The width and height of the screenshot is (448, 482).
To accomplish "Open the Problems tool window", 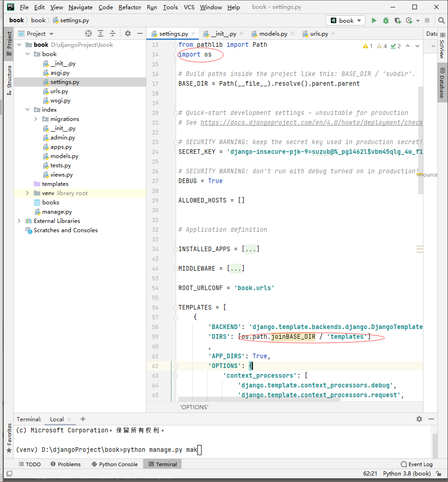I will (66, 464).
